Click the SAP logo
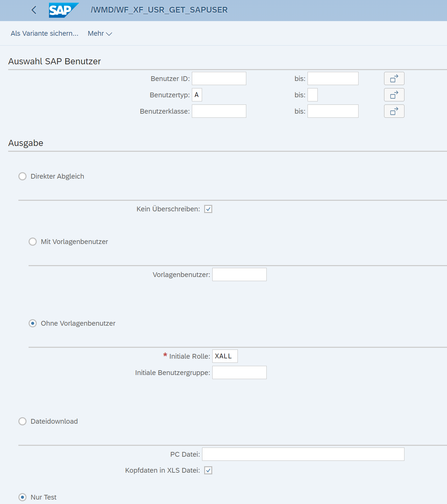This screenshot has width=447, height=504. (63, 10)
